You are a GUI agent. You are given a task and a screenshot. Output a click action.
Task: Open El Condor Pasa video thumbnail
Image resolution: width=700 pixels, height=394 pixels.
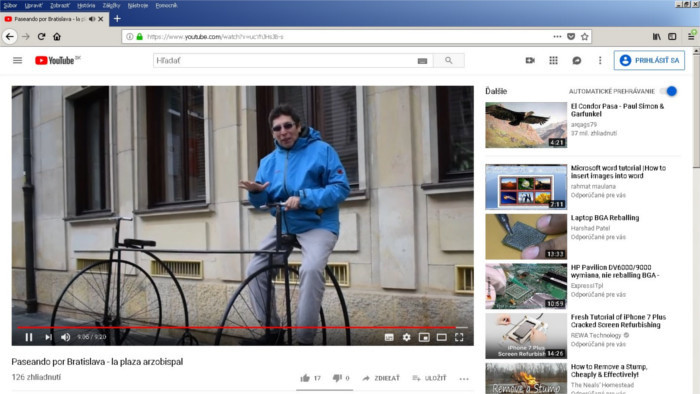tap(526, 125)
